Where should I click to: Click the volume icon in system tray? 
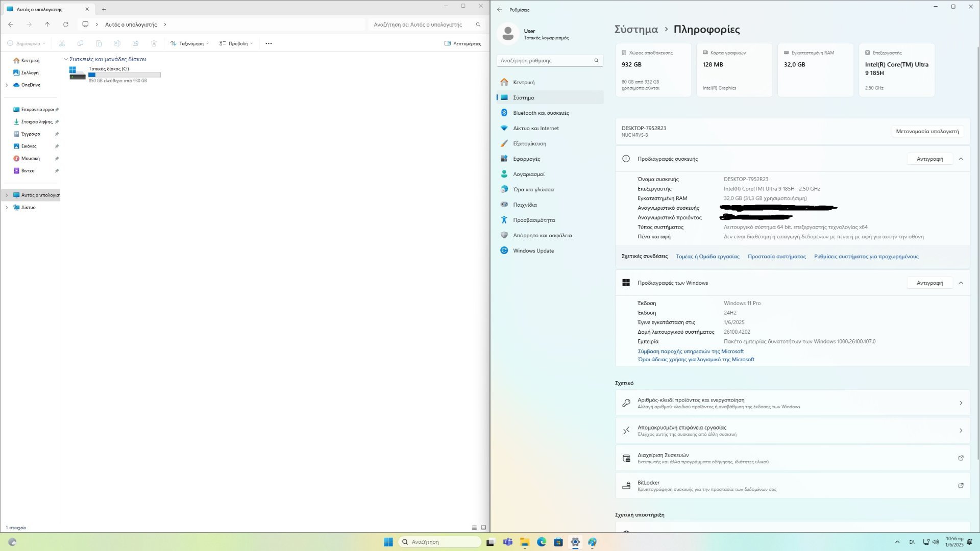pos(936,542)
